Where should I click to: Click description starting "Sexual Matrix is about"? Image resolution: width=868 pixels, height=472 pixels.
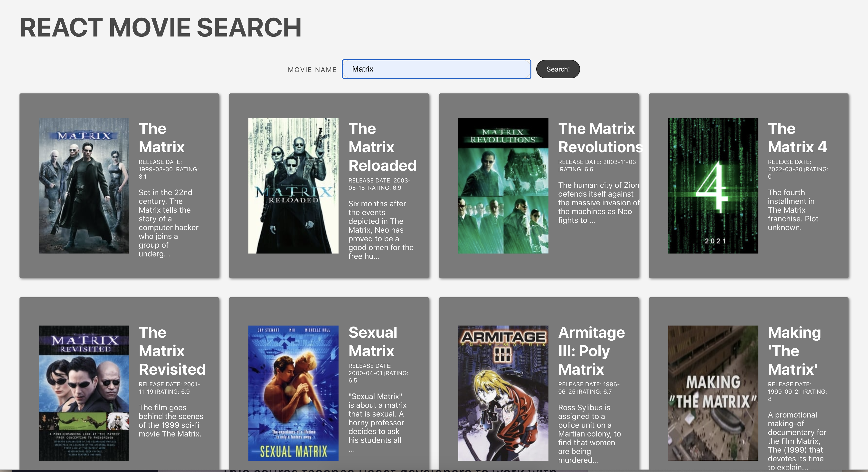pos(377,423)
